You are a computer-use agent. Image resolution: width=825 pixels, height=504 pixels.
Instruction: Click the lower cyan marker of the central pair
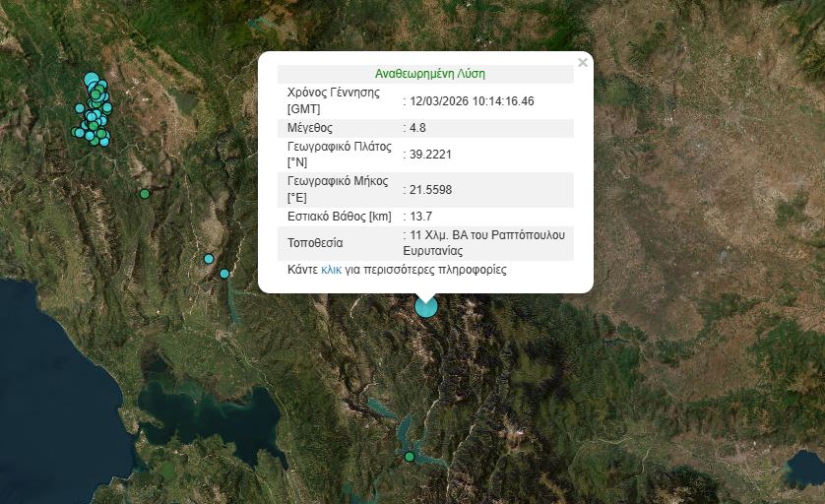(224, 274)
